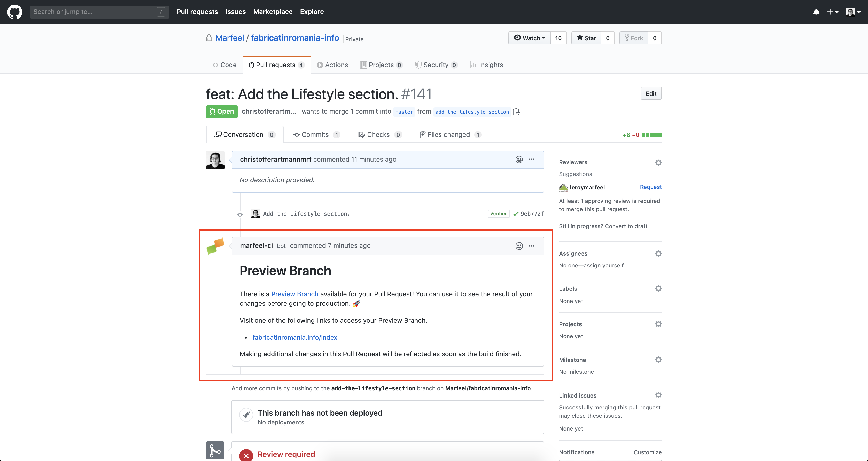Click the fabricatinromania.info/index link
Screen dimensions: 868x461
(x=295, y=337)
